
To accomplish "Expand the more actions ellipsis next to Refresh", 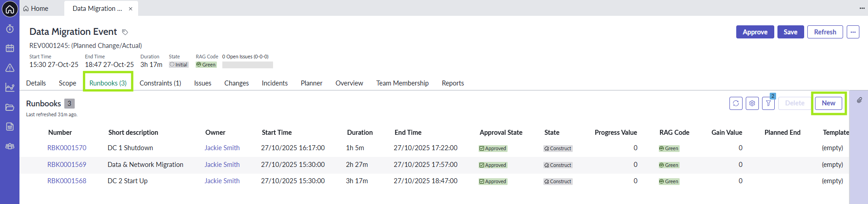I will click(x=853, y=32).
